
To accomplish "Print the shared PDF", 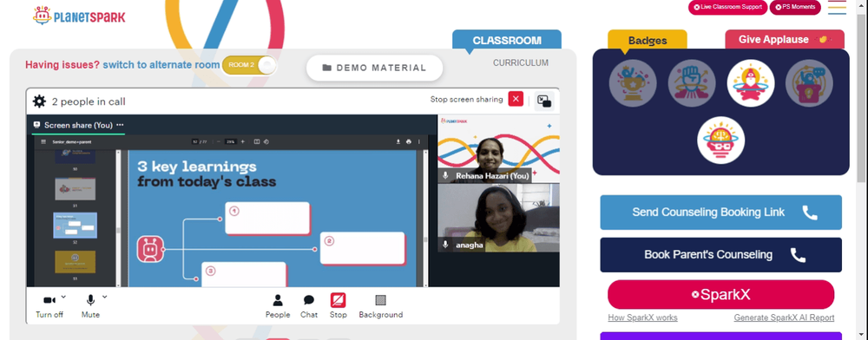I will [x=409, y=141].
